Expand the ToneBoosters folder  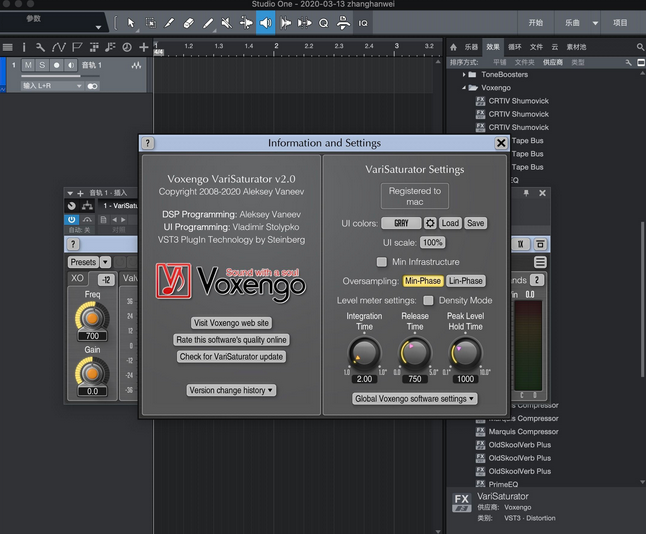click(x=464, y=75)
